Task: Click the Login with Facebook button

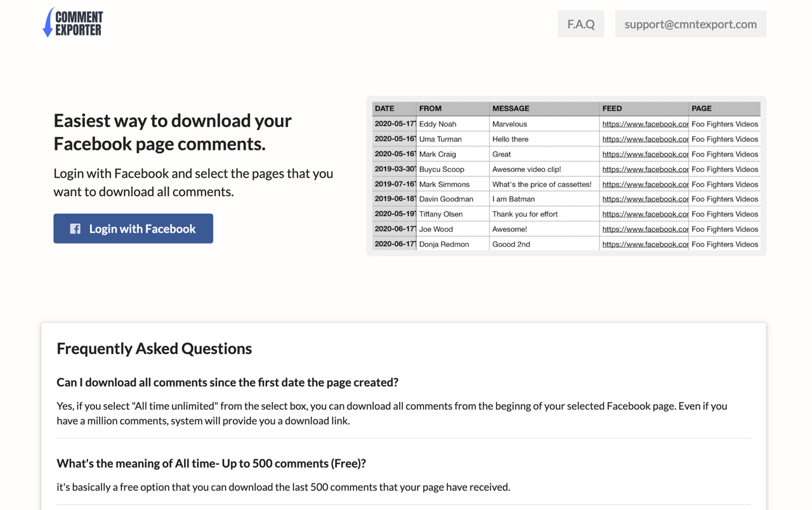Action: [133, 228]
